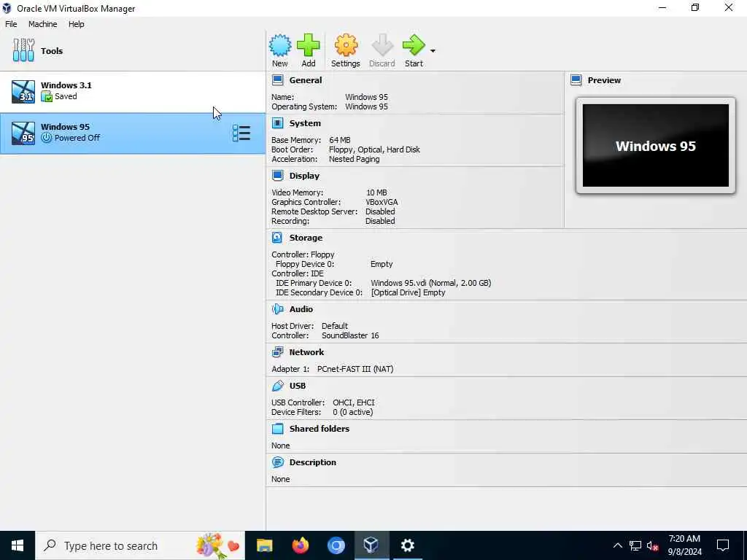This screenshot has width=747, height=560.
Task: Click the SoundBlaster 16 controller value
Action: 350,335
